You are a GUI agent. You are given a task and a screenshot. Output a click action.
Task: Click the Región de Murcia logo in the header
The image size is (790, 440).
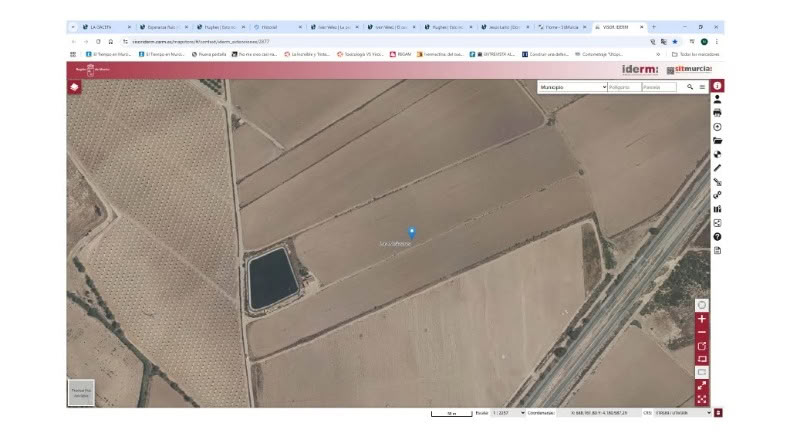92,70
